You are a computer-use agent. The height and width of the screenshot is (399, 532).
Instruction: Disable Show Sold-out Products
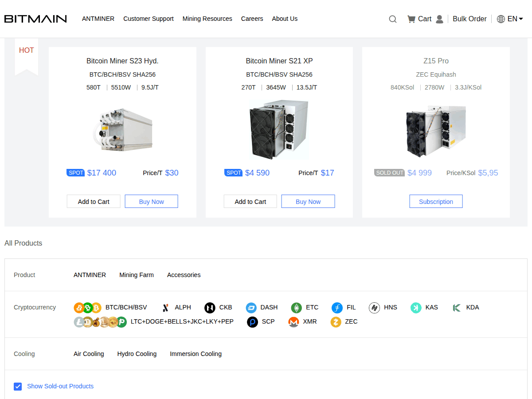[x=18, y=386]
